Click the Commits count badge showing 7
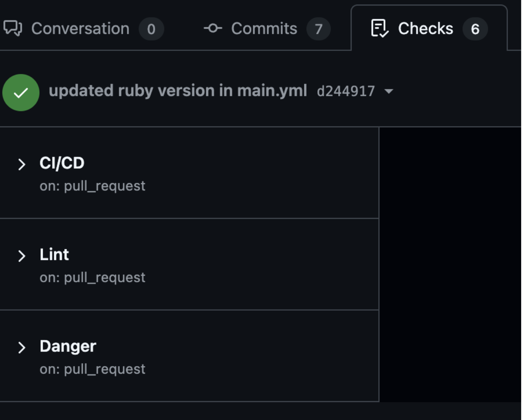 tap(318, 29)
